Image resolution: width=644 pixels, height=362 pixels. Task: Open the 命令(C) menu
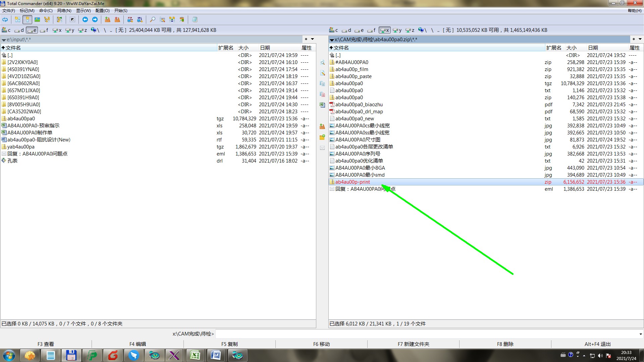[46, 11]
